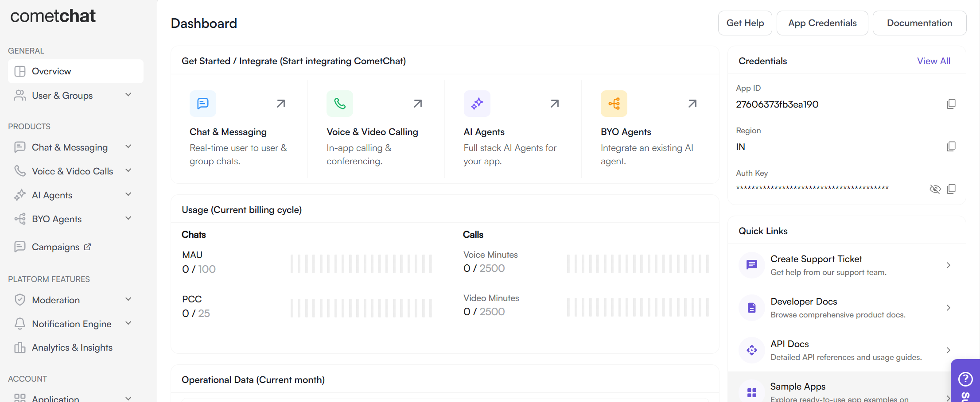The image size is (980, 402).
Task: Click the sidebar Voice & Video Calls icon
Action: [x=20, y=171]
